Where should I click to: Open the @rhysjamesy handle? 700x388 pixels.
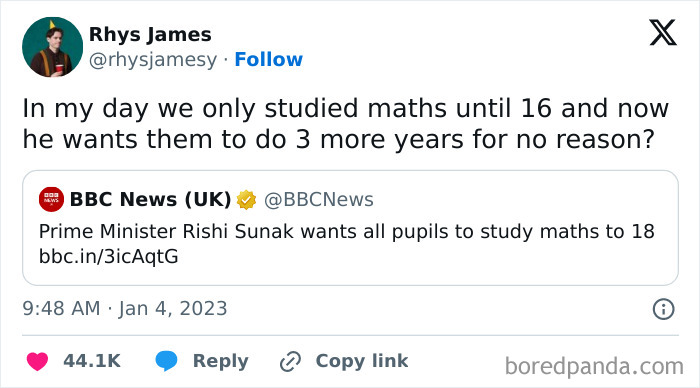click(153, 60)
